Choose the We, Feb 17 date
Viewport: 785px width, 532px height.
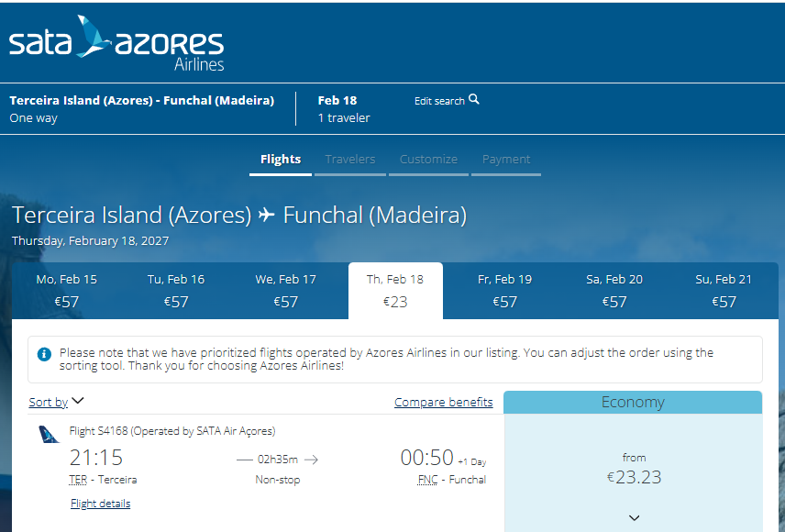click(x=285, y=291)
